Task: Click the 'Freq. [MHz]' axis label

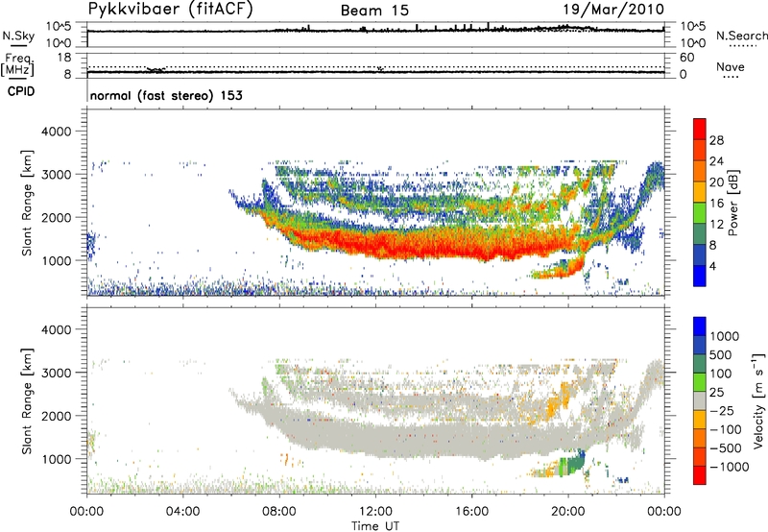Action: point(17,64)
